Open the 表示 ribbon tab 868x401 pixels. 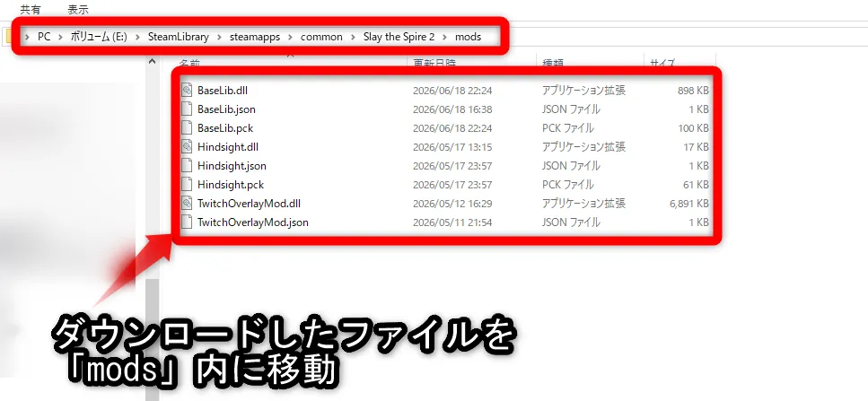(x=78, y=9)
